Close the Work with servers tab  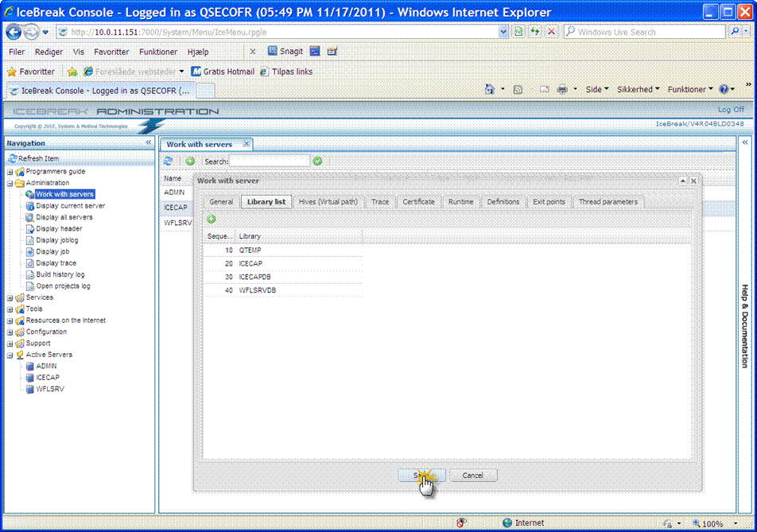click(x=247, y=144)
